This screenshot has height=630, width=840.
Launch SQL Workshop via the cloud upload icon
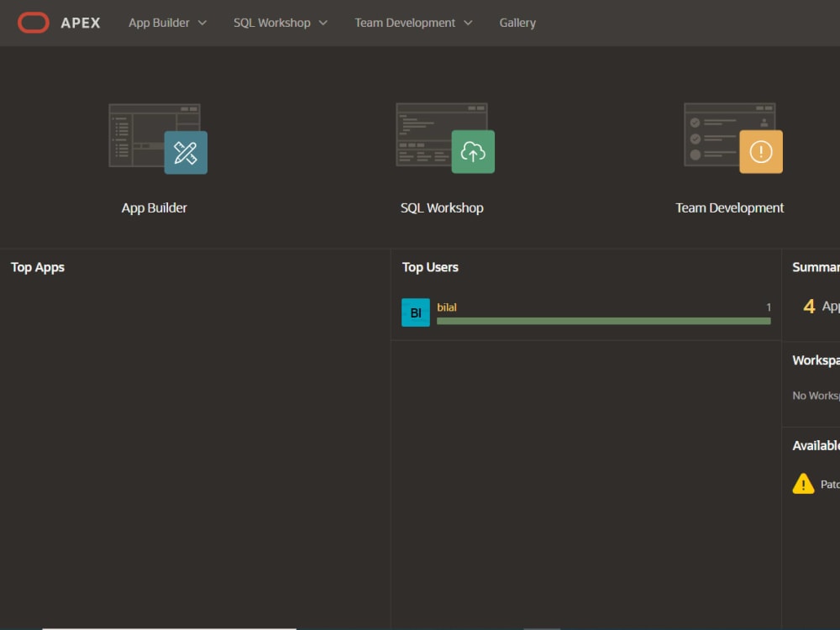pos(474,152)
